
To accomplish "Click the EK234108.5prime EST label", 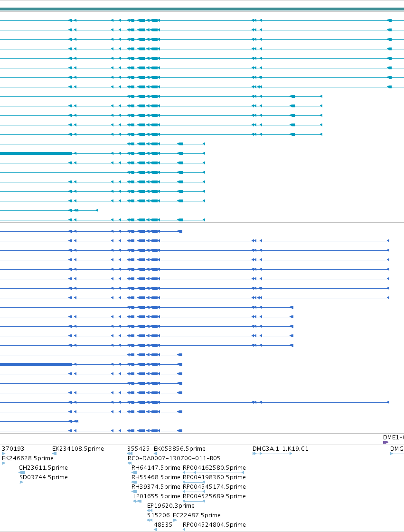I will coord(78,448).
